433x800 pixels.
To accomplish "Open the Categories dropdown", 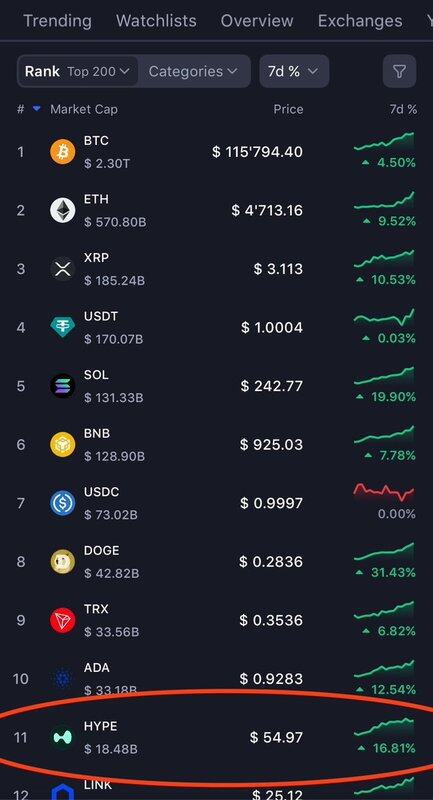I will 193,71.
